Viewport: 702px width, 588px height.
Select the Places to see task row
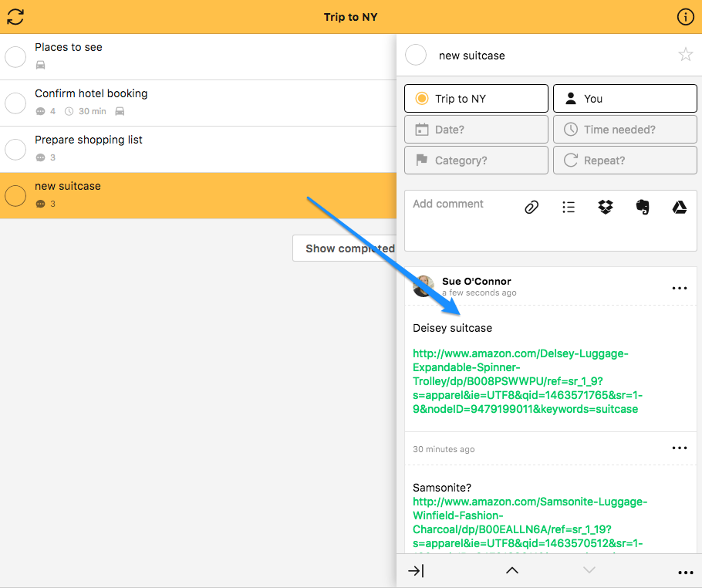point(198,57)
